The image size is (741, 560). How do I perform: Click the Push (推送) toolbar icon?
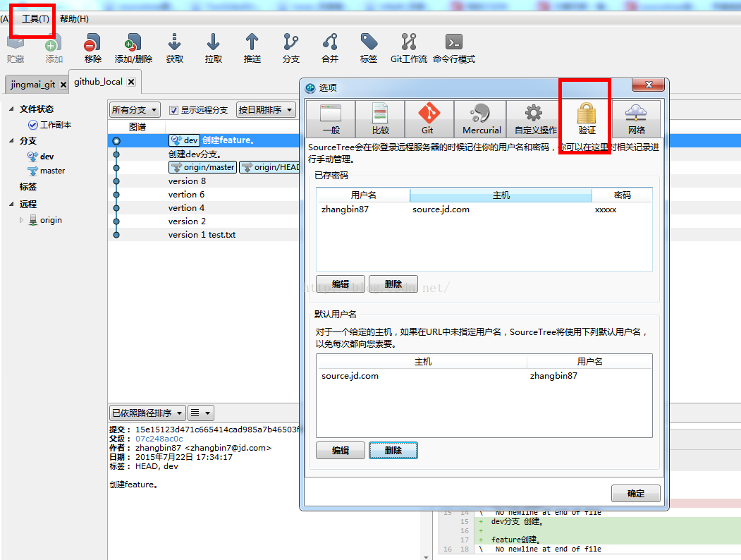pos(252,48)
